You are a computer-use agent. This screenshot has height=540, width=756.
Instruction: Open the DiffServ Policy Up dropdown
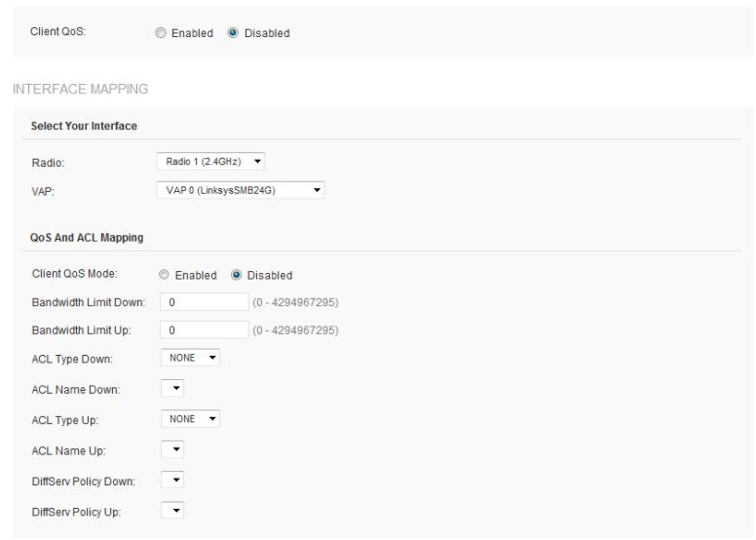point(171,511)
